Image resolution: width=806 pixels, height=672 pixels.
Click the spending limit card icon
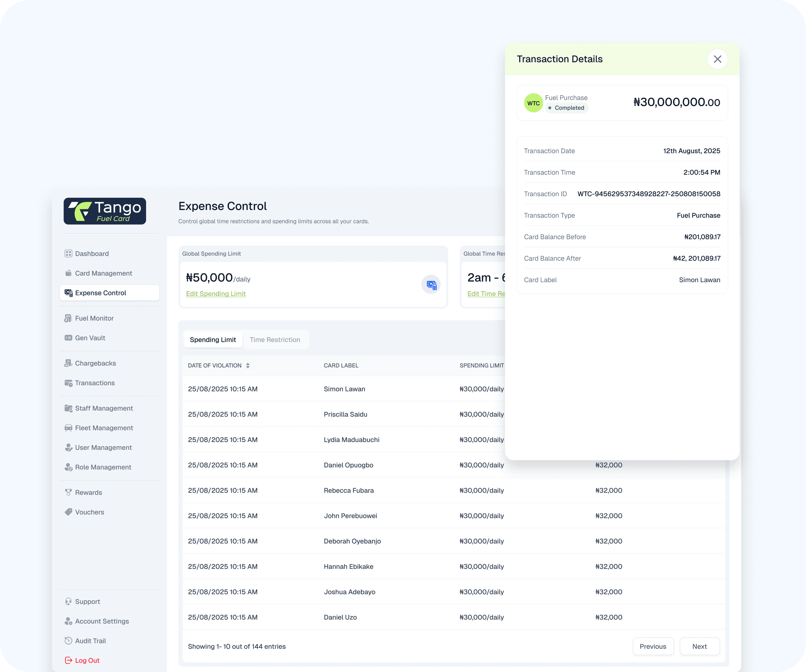pyautogui.click(x=431, y=285)
